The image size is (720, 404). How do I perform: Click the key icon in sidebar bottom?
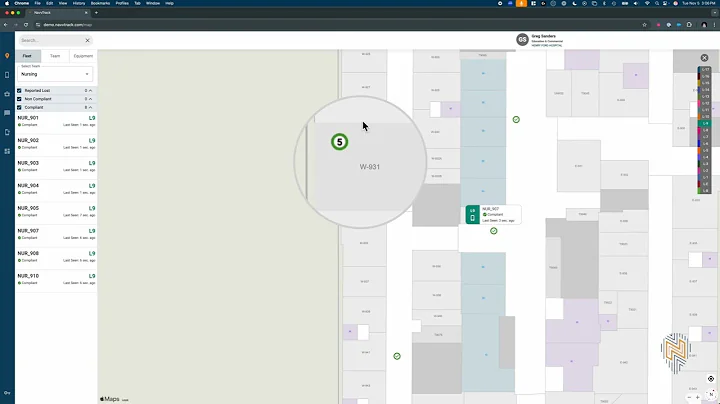pyautogui.click(x=7, y=393)
